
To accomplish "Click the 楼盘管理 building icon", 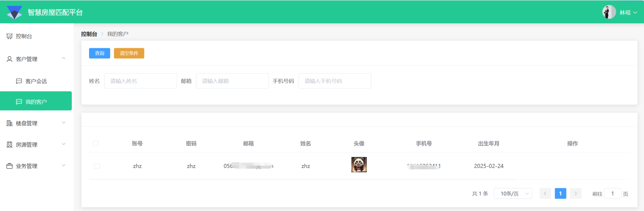I will 10,123.
